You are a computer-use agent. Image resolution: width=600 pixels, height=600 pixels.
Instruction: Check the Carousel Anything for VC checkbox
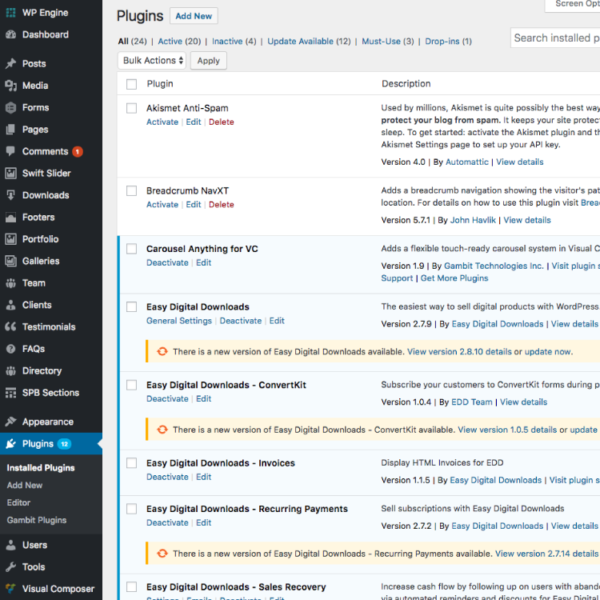[132, 249]
